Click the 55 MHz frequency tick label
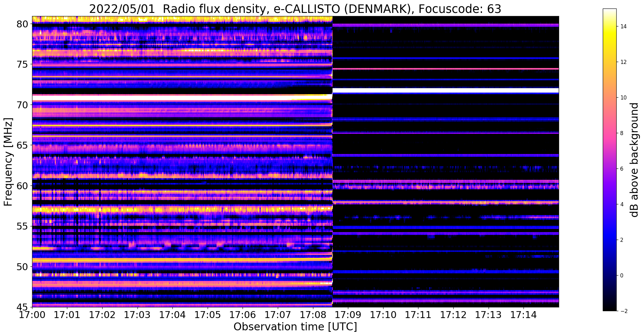 (23, 226)
